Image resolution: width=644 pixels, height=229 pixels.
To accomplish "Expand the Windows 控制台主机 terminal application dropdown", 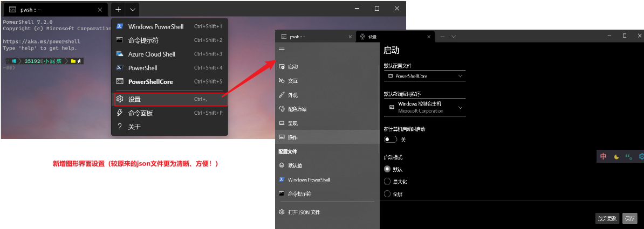I will tap(424, 108).
